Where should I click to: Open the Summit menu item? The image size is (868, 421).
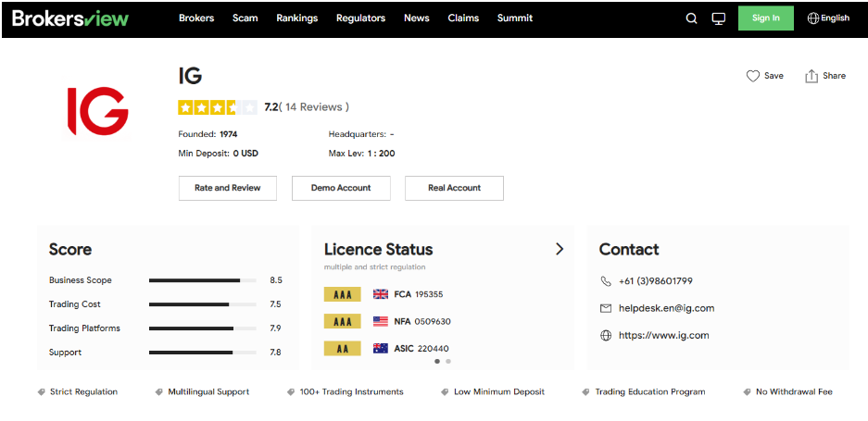tap(515, 19)
